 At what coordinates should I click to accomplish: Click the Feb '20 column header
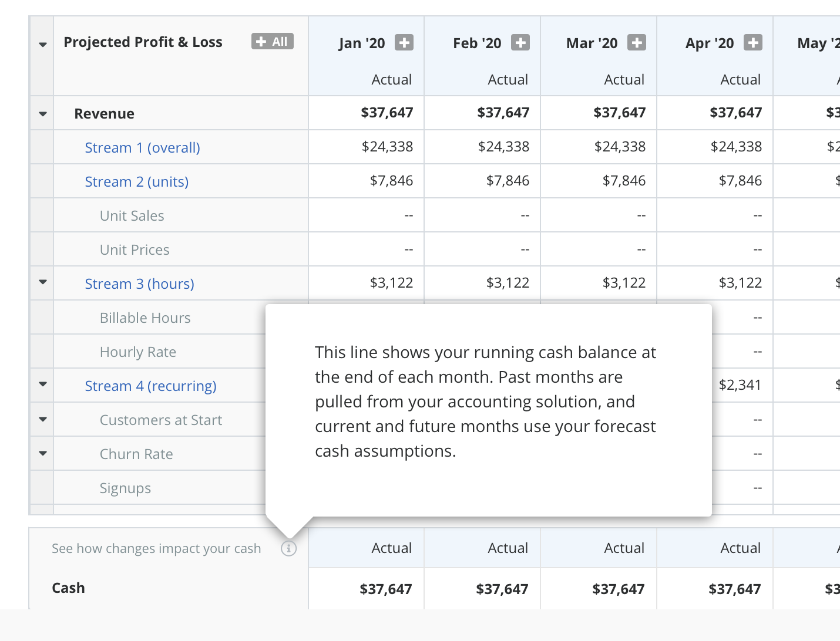pyautogui.click(x=477, y=43)
